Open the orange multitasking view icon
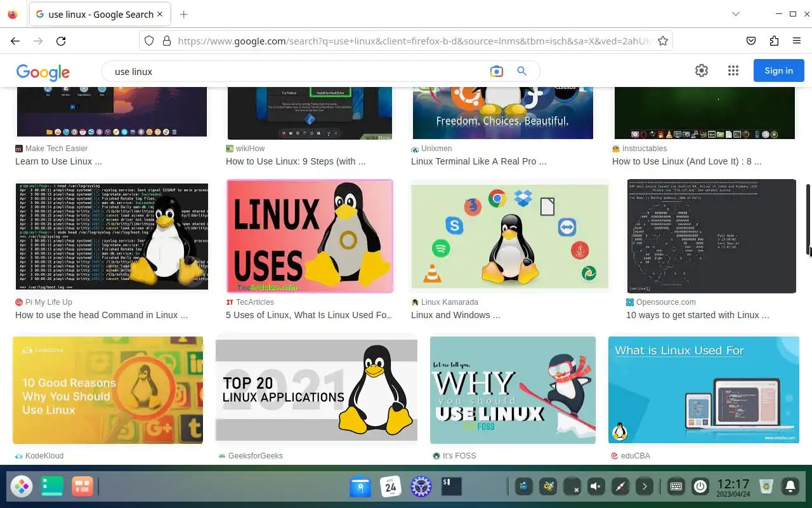Image resolution: width=812 pixels, height=508 pixels. tap(82, 487)
